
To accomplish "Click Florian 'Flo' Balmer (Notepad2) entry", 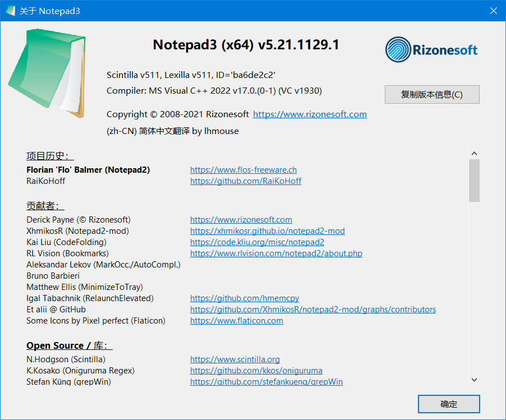I will [x=88, y=170].
